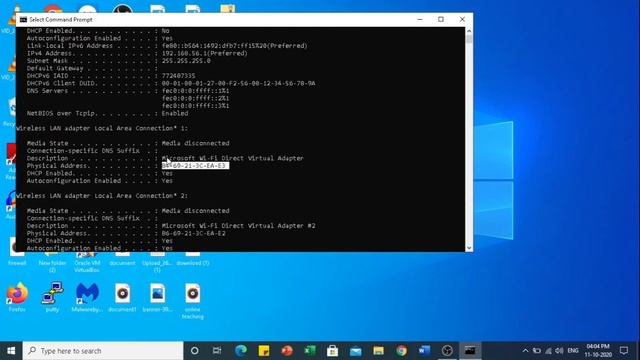Click the 'New folder (2)' desktop label
Screen dimensions: 640x360
[52, 267]
